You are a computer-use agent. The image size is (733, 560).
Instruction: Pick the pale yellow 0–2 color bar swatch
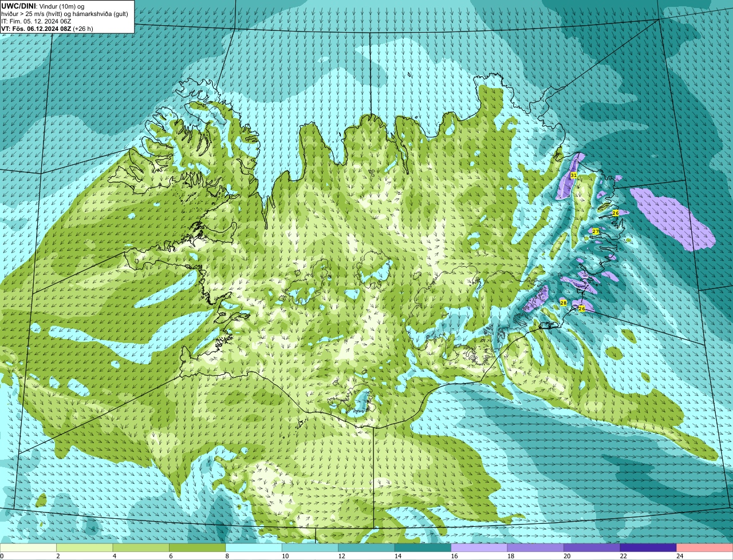tap(29, 548)
